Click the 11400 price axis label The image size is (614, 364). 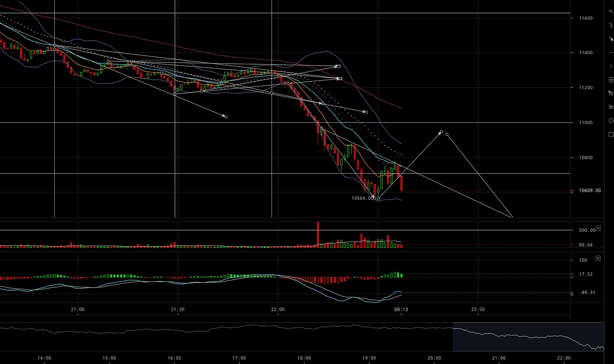click(x=586, y=53)
